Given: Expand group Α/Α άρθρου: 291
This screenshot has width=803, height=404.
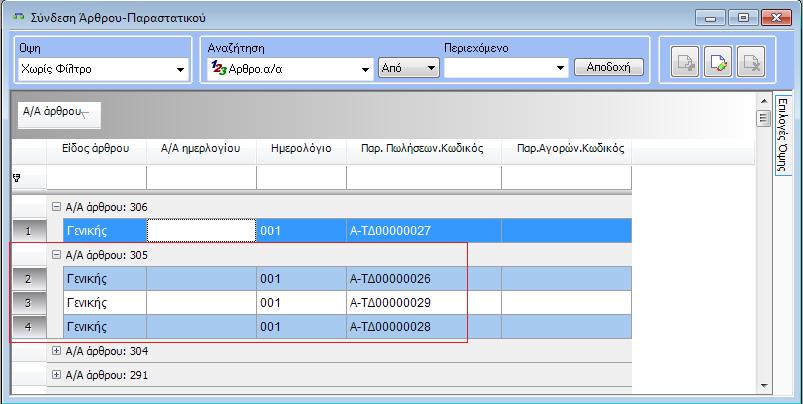Looking at the screenshot, I should [56, 375].
